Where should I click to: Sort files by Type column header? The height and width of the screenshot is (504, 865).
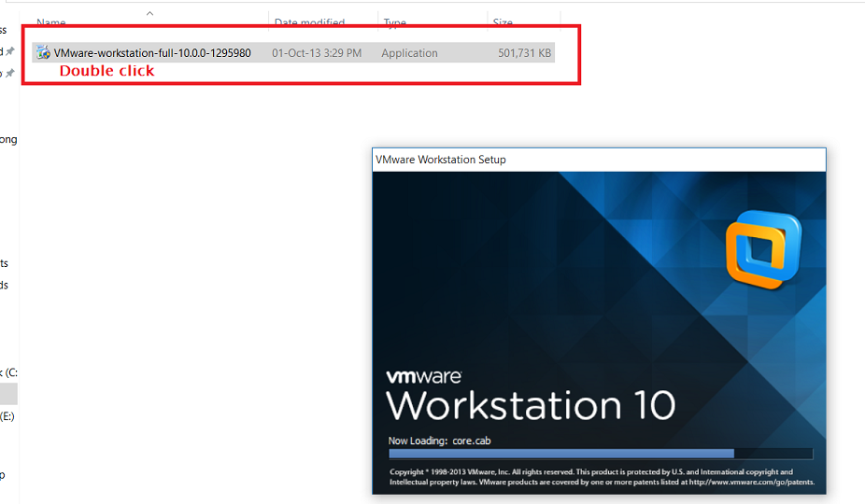coord(395,22)
